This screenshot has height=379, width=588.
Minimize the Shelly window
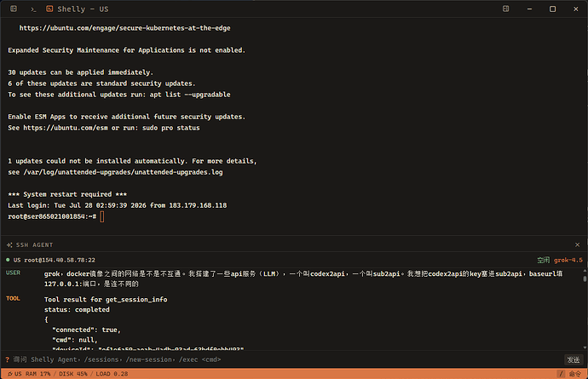coord(529,9)
